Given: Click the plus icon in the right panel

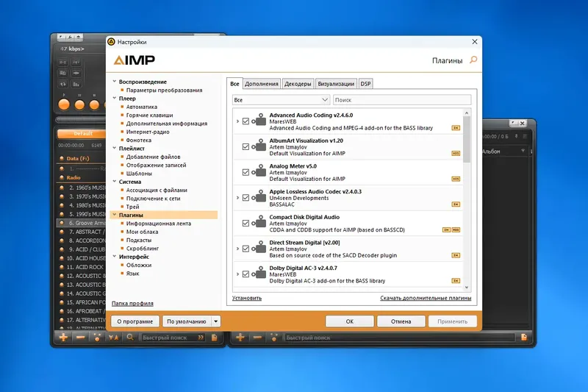Looking at the screenshot, I should [x=240, y=338].
